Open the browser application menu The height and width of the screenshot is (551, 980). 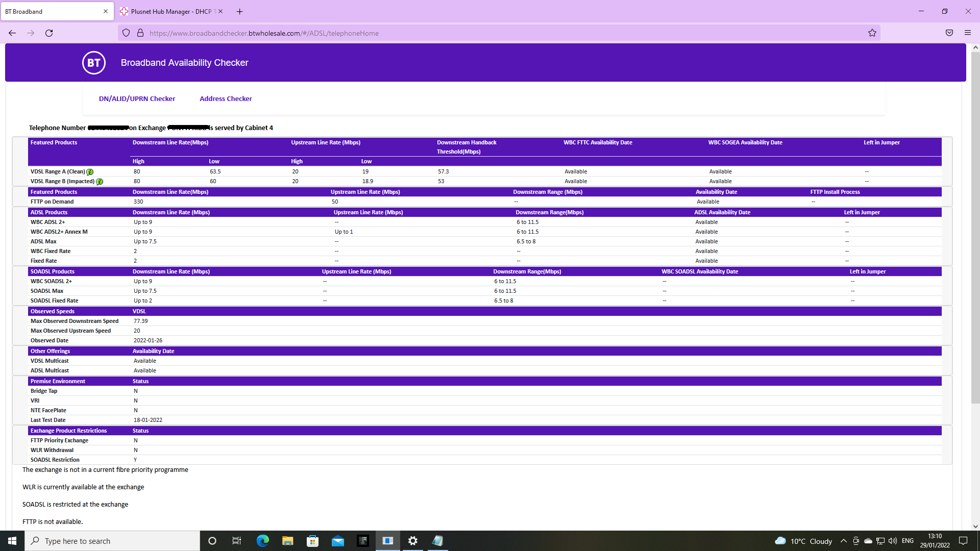[968, 33]
